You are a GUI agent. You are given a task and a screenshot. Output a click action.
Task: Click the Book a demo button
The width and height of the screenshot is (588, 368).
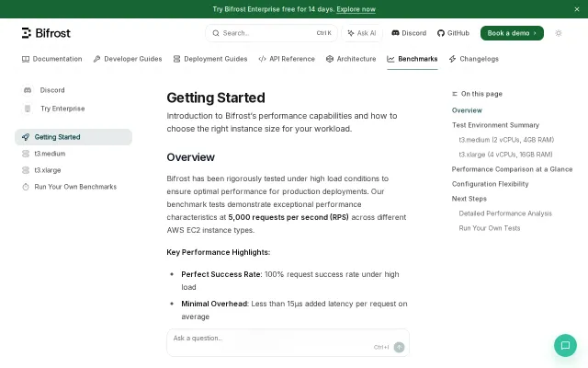click(x=512, y=33)
